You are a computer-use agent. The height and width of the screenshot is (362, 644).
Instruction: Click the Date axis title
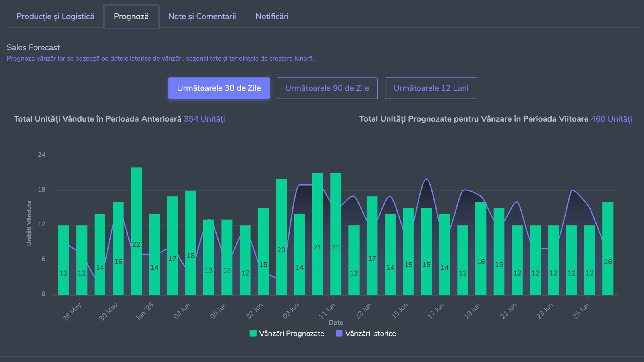[x=336, y=322]
